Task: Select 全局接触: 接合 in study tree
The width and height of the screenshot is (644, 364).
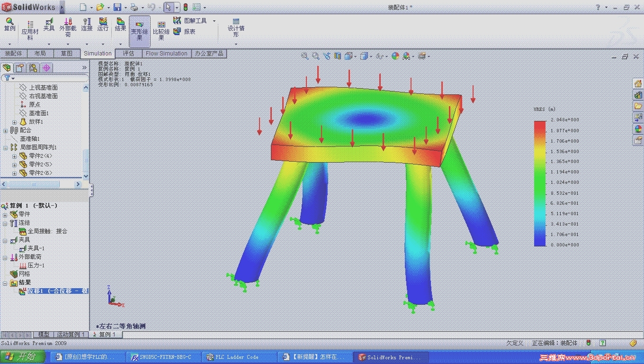Action: (x=47, y=231)
